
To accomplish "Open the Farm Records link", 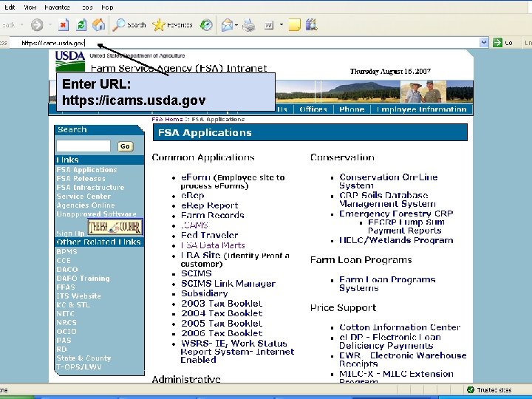I will click(212, 216).
